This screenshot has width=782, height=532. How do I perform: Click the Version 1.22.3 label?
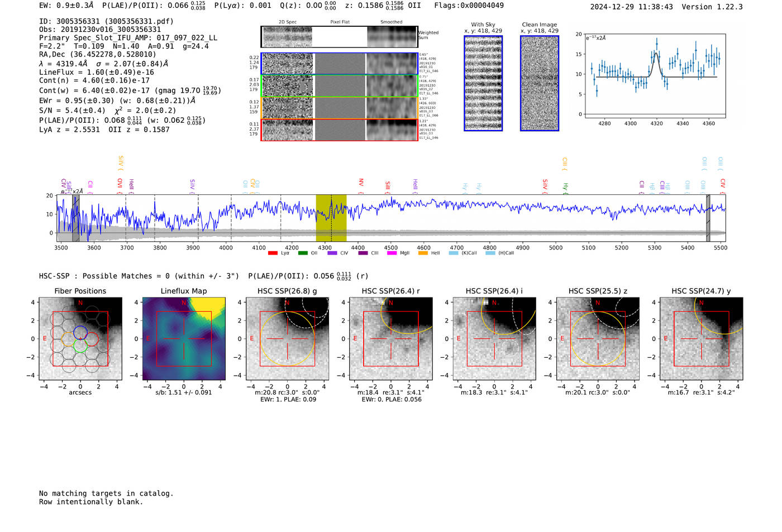[x=712, y=7]
